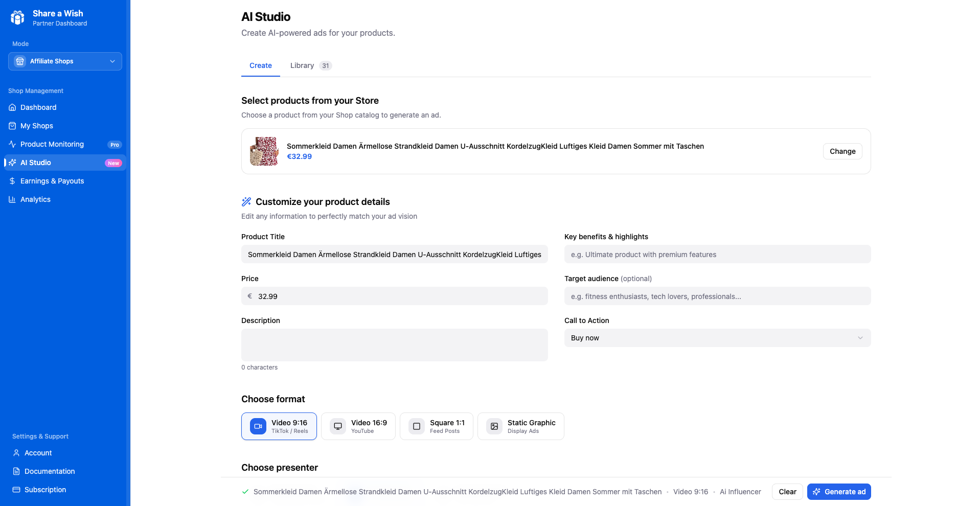Click the Key benefits & highlights field
The width and height of the screenshot is (980, 506).
point(717,255)
